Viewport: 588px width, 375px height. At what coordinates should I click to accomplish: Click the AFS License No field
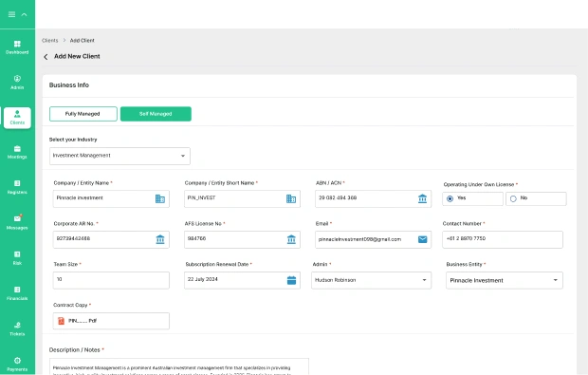point(242,239)
